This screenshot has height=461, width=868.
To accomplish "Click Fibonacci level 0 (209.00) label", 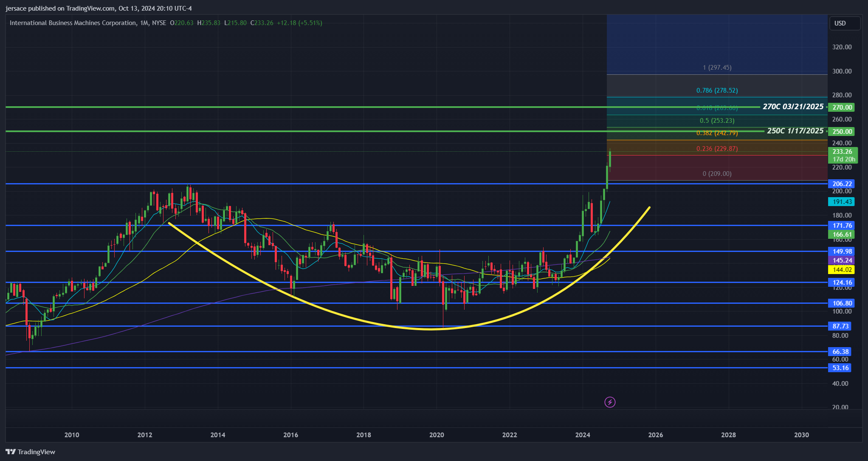I will (717, 174).
